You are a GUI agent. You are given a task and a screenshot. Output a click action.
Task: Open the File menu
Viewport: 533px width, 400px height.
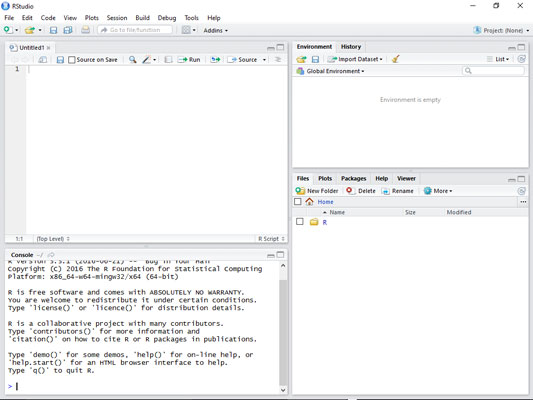(x=9, y=18)
